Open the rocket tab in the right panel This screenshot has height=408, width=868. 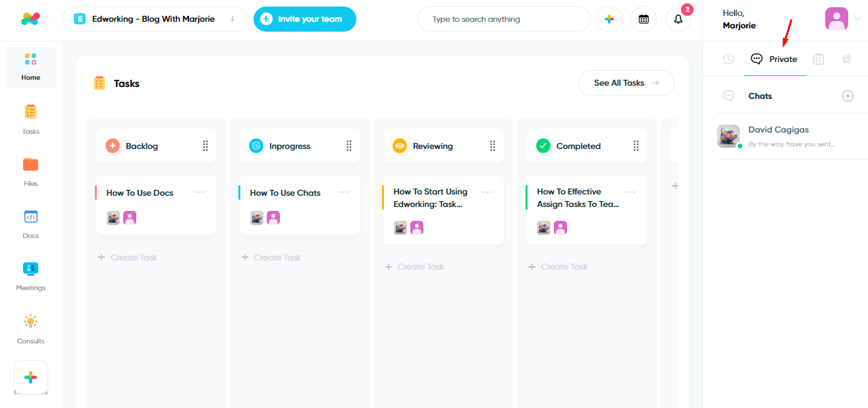tap(847, 59)
